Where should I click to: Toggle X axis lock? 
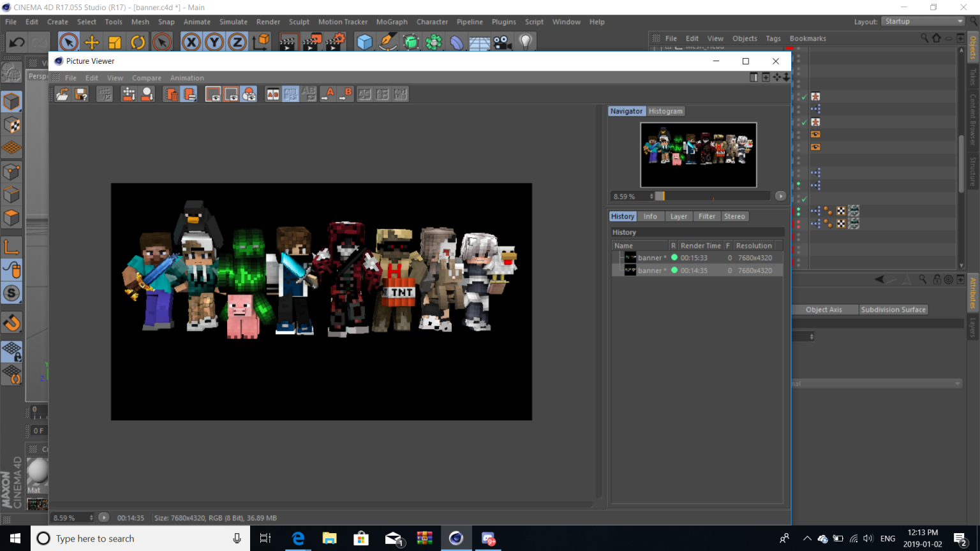click(x=191, y=43)
